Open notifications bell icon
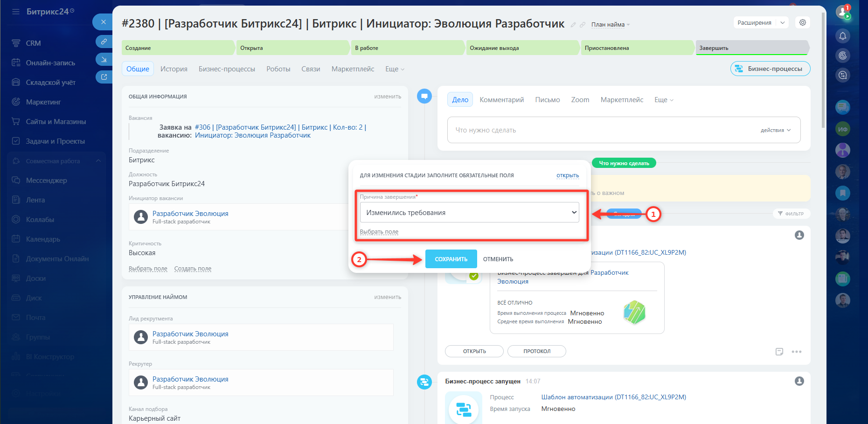Screen dimensions: 868x424 (843, 36)
